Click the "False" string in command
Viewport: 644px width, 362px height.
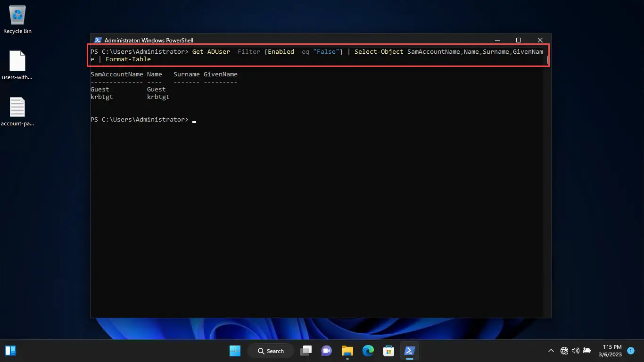coord(326,51)
